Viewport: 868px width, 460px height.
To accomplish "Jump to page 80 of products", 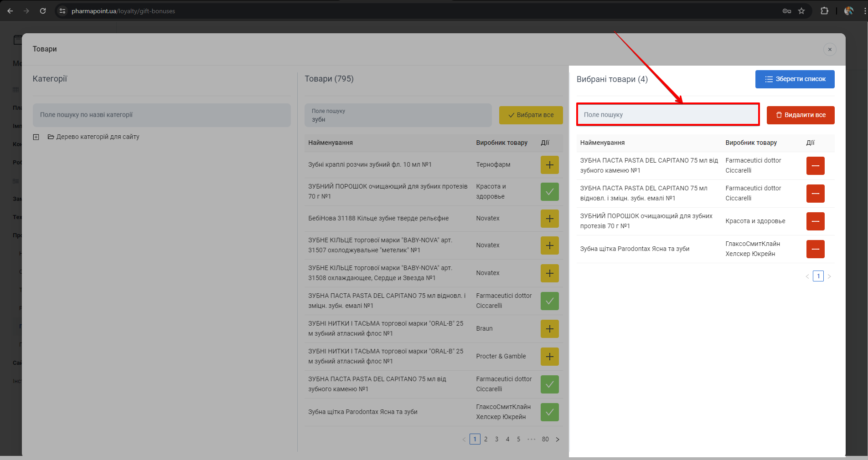I will (545, 440).
